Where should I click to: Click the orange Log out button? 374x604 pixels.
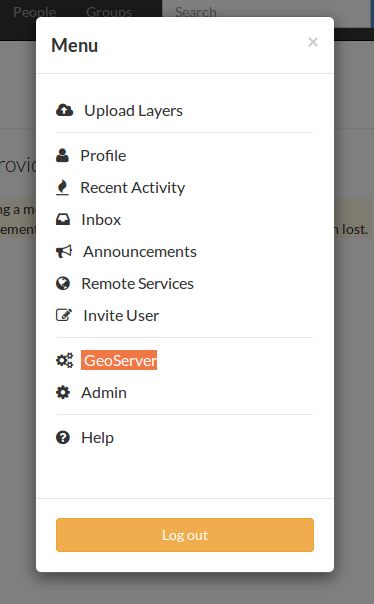point(185,535)
